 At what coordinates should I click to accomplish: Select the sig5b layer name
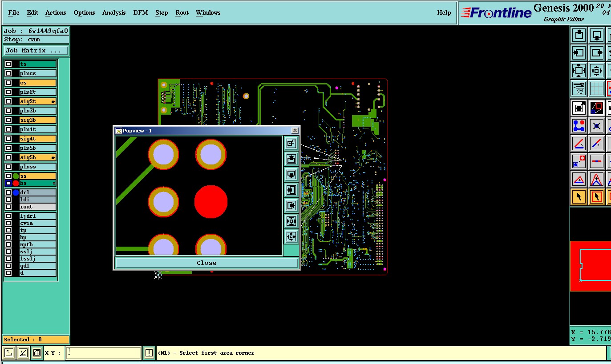[38, 157]
